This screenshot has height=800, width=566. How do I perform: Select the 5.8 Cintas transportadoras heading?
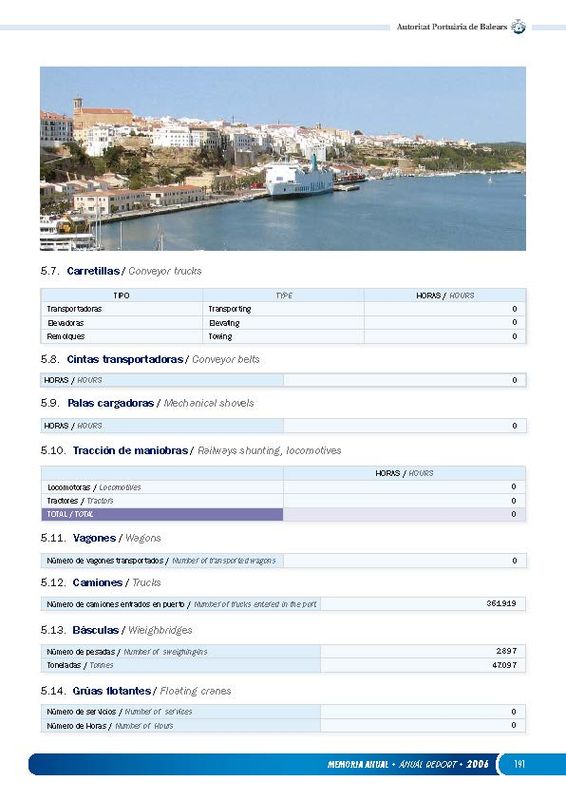150,359
